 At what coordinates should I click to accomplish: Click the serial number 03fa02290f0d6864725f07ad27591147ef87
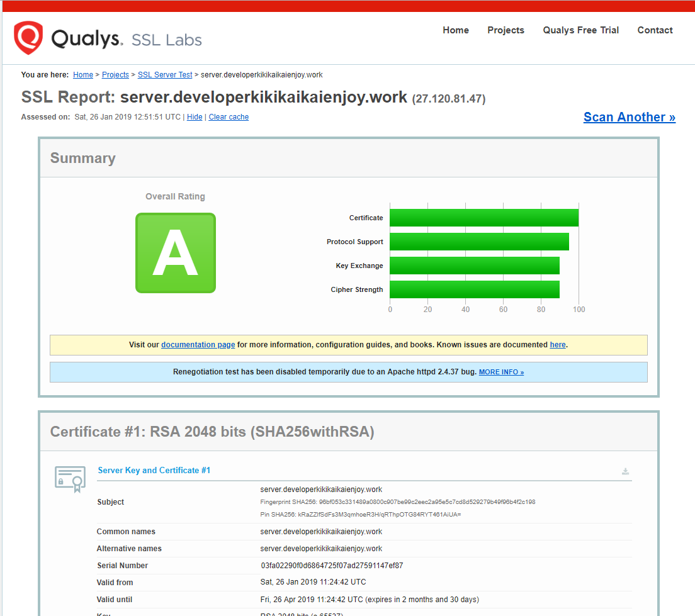point(332,566)
